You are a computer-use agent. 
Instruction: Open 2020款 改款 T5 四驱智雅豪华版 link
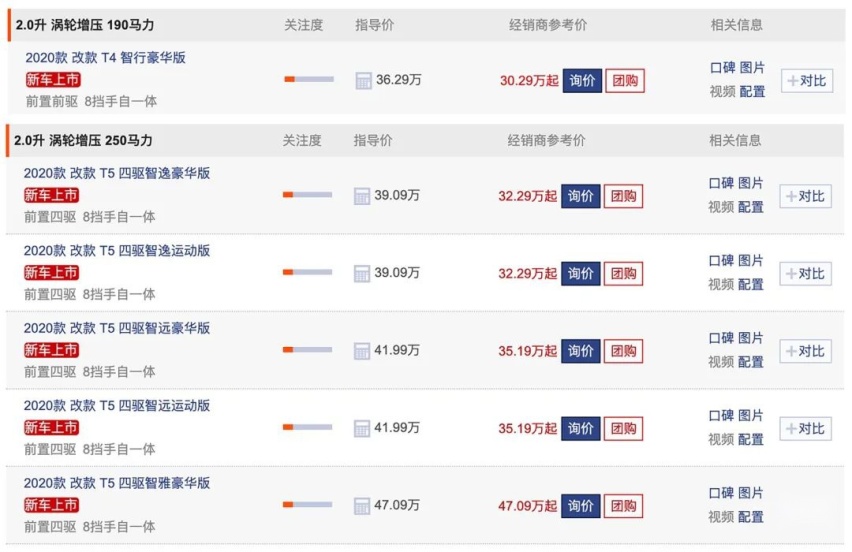pos(117,483)
